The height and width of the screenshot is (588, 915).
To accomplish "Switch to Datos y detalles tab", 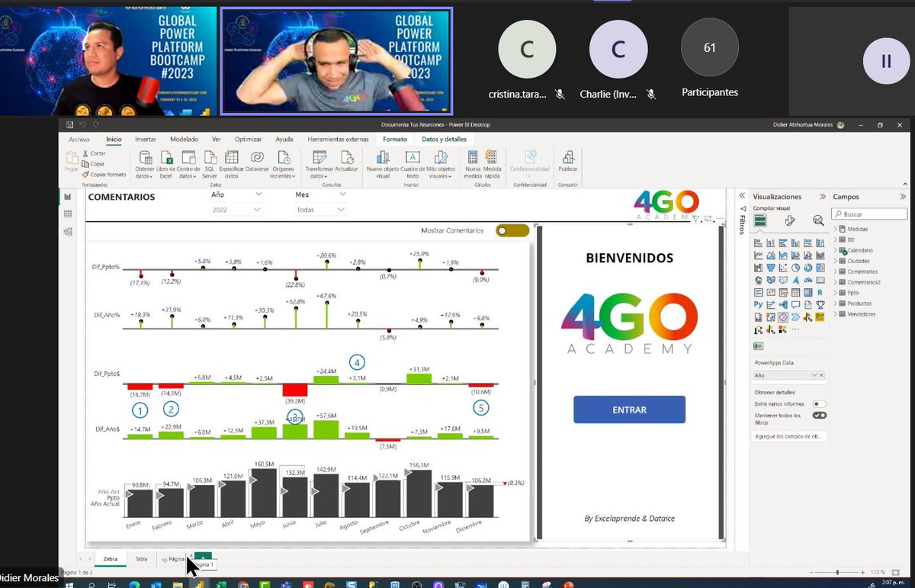I will pos(444,140).
